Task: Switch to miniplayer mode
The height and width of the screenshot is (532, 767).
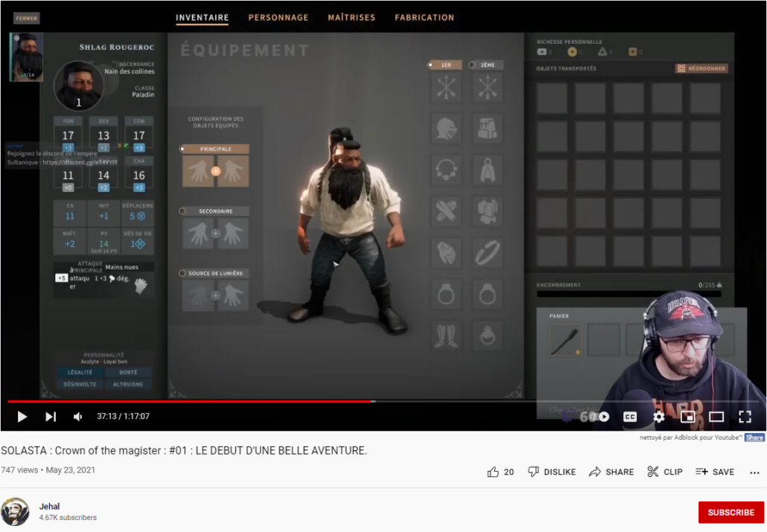Action: tap(688, 417)
